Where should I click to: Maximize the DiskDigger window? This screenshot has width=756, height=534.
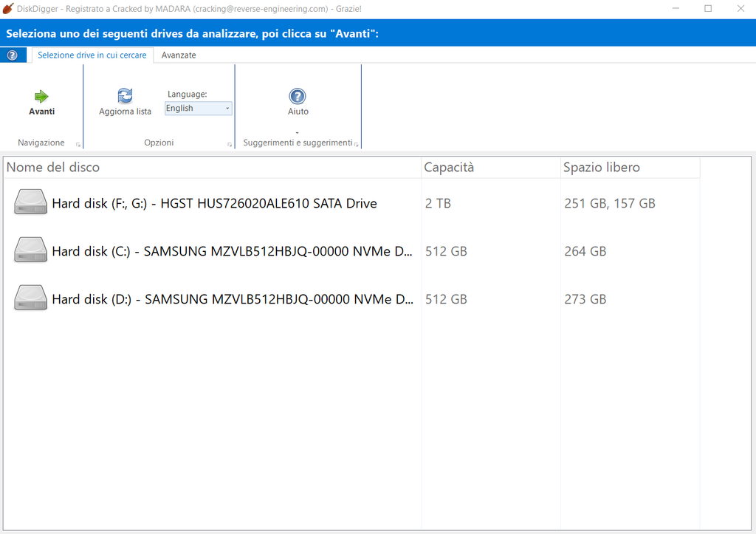[x=708, y=9]
